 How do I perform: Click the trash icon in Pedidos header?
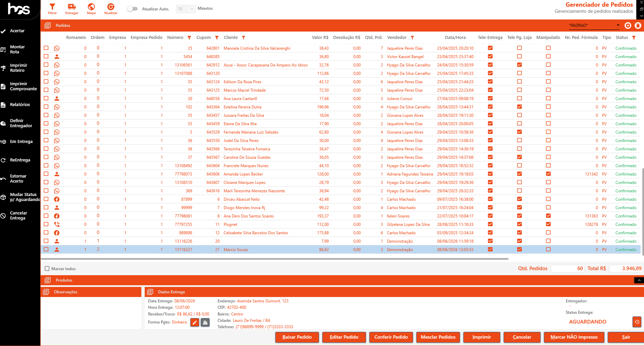(x=638, y=26)
